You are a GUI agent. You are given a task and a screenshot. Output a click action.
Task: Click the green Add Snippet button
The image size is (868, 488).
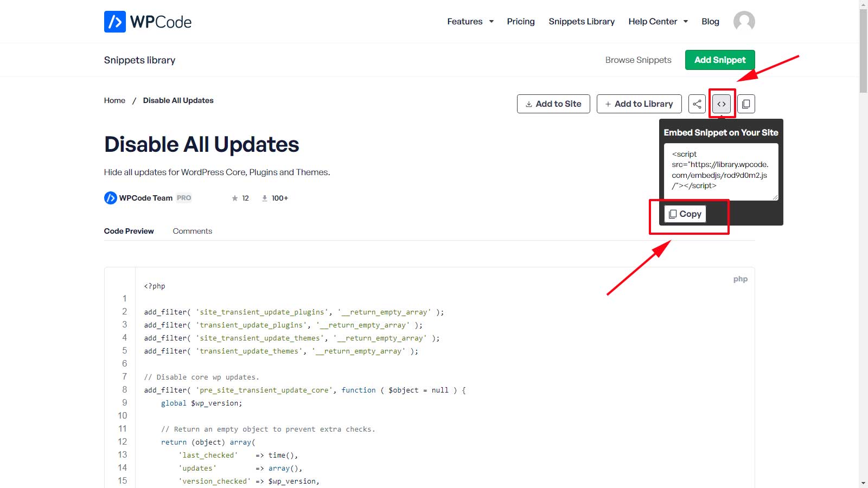(x=720, y=60)
